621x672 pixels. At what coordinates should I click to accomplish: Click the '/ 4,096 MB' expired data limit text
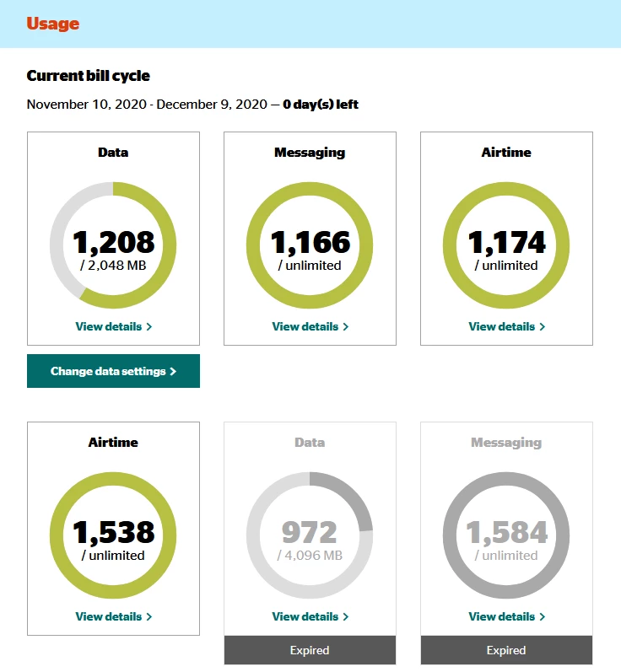(310, 556)
